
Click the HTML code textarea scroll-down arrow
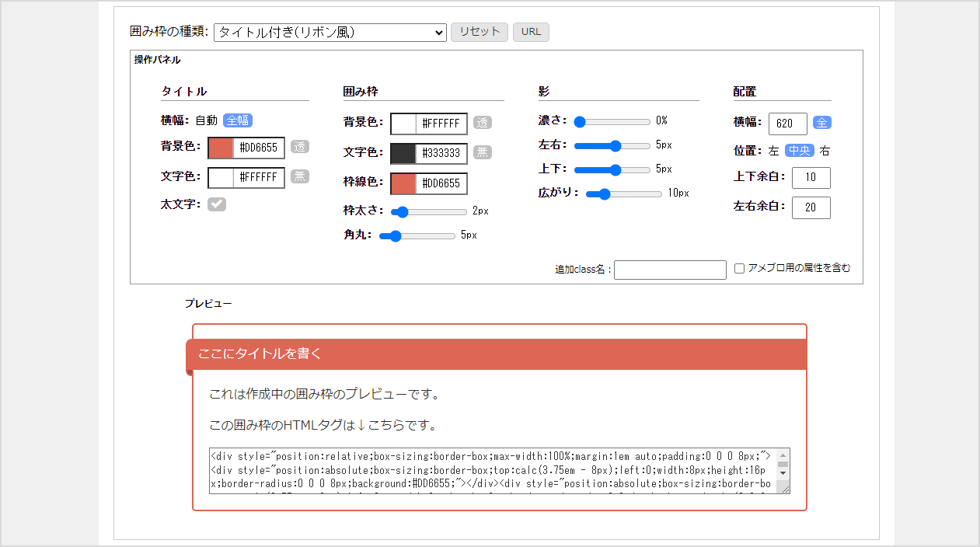pyautogui.click(x=783, y=472)
